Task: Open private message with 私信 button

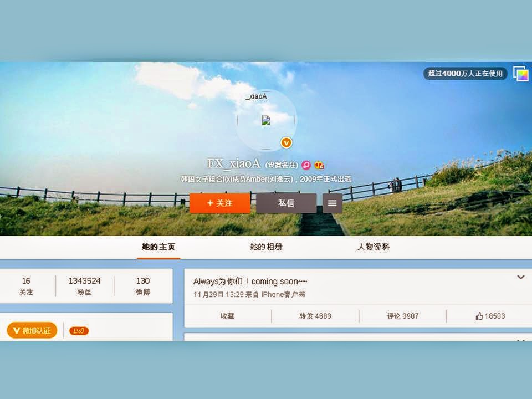Action: [x=287, y=203]
